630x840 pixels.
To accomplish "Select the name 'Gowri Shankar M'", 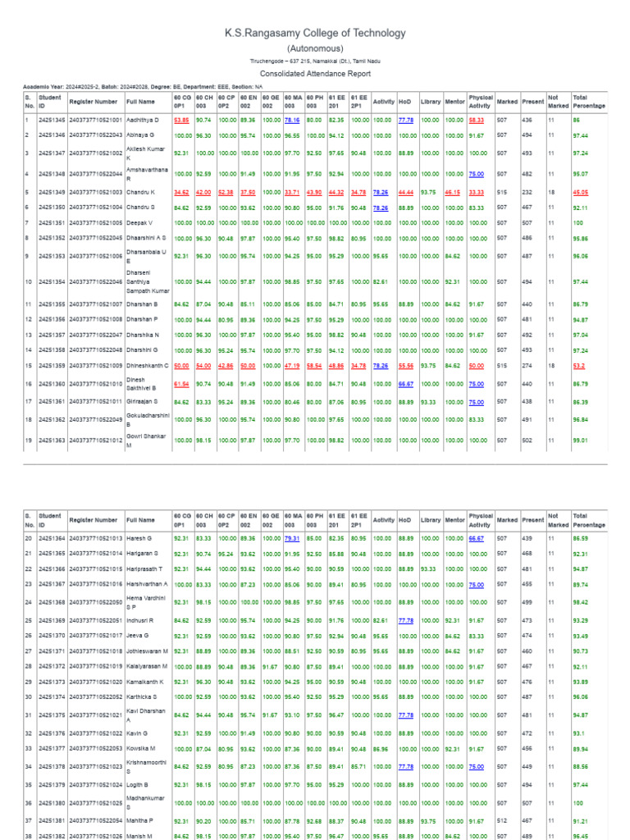I will (x=146, y=441).
